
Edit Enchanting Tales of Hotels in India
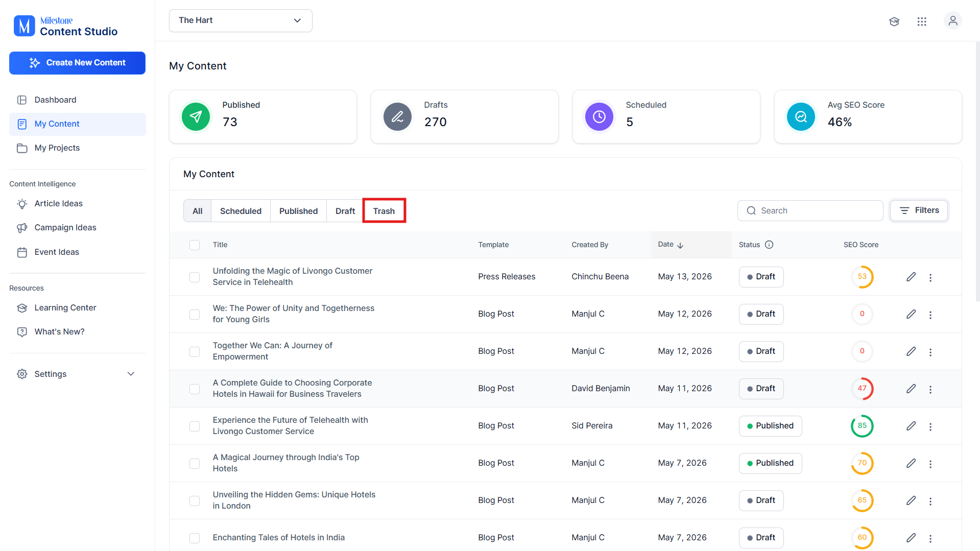[x=911, y=538]
